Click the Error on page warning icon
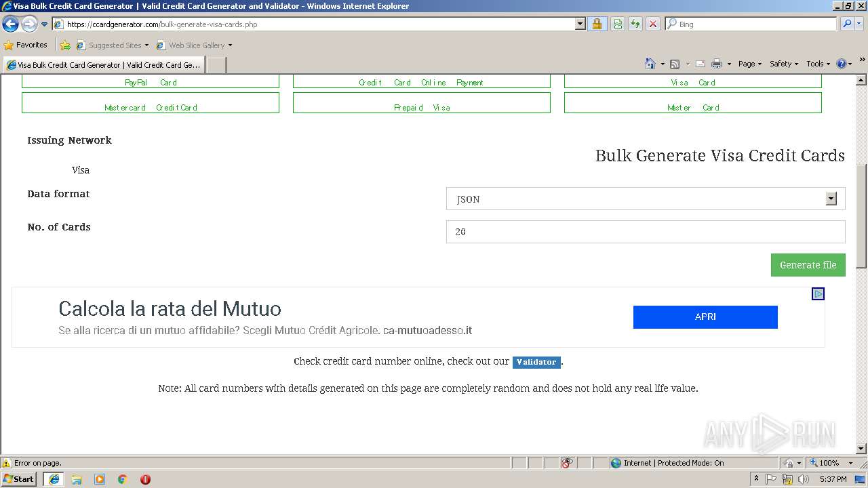Image resolution: width=868 pixels, height=488 pixels. [7, 463]
